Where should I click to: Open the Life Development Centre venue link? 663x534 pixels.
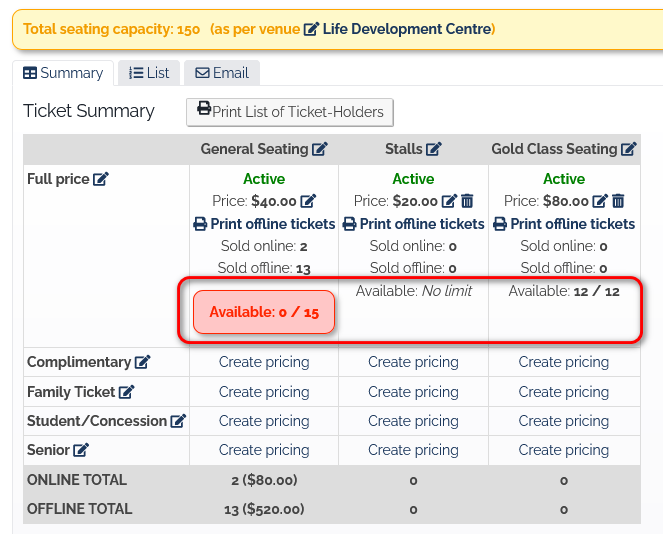point(398,29)
